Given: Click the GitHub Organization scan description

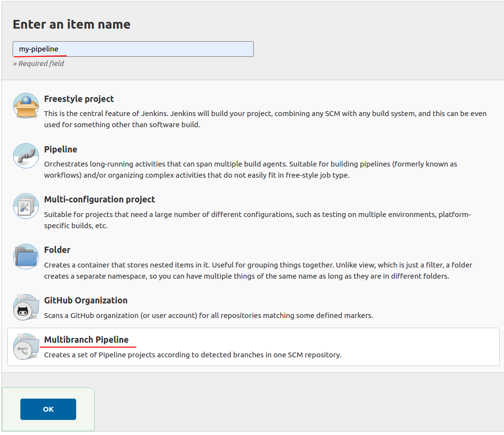Looking at the screenshot, I should coord(209,316).
